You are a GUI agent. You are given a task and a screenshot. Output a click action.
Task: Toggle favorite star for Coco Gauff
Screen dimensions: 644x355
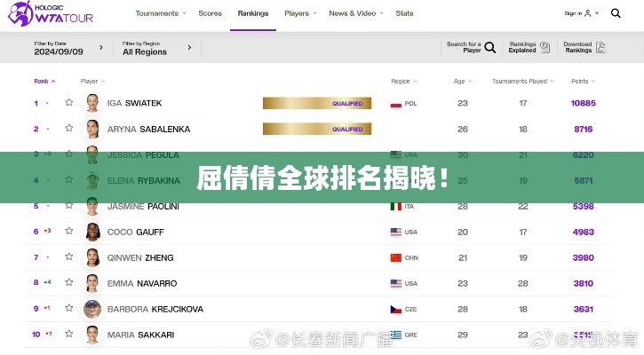click(x=69, y=231)
